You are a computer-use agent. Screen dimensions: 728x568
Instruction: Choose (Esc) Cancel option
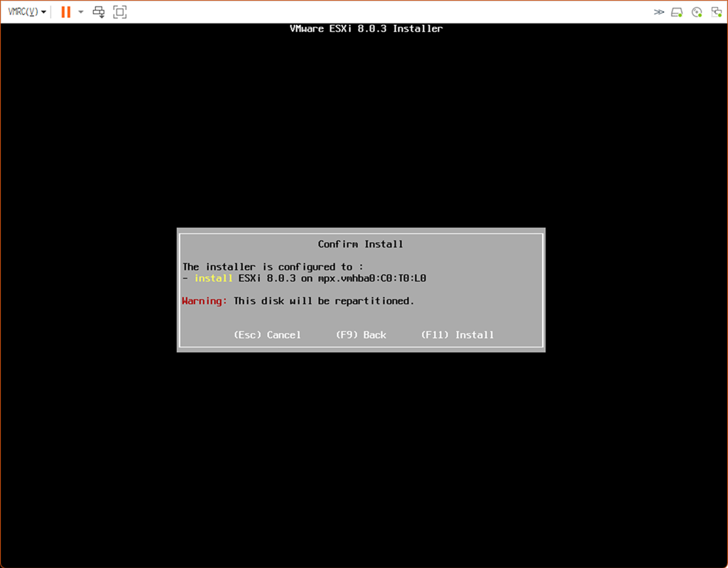(267, 334)
